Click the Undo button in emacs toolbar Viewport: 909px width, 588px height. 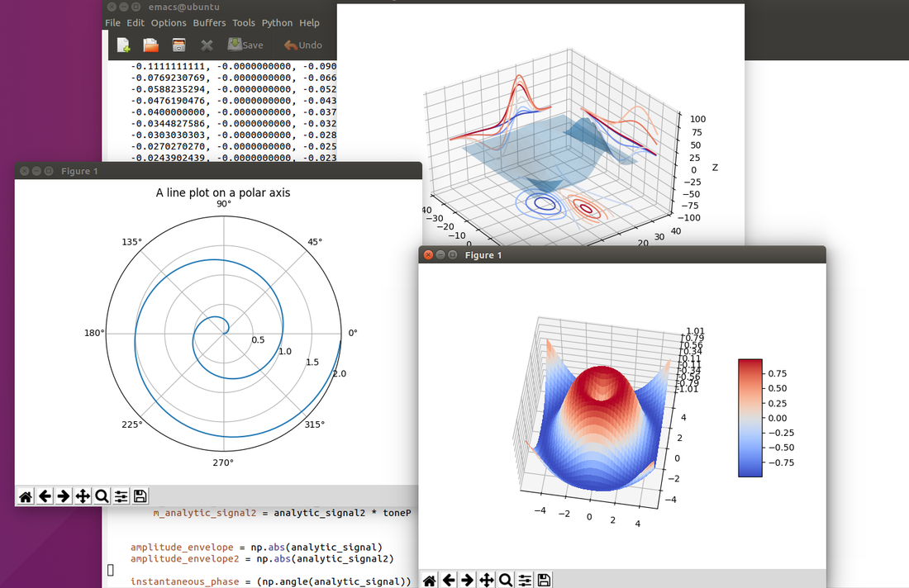click(x=302, y=45)
